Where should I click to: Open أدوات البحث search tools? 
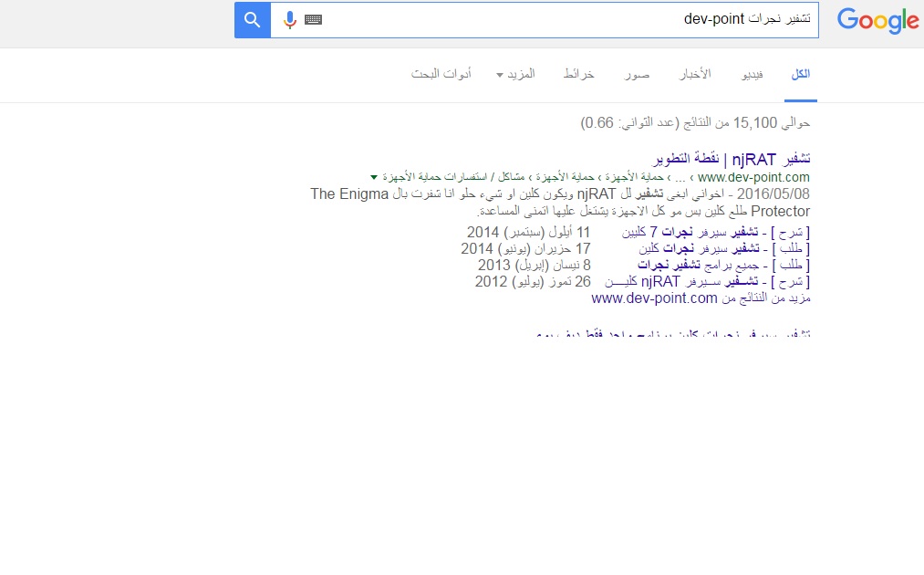coord(441,74)
